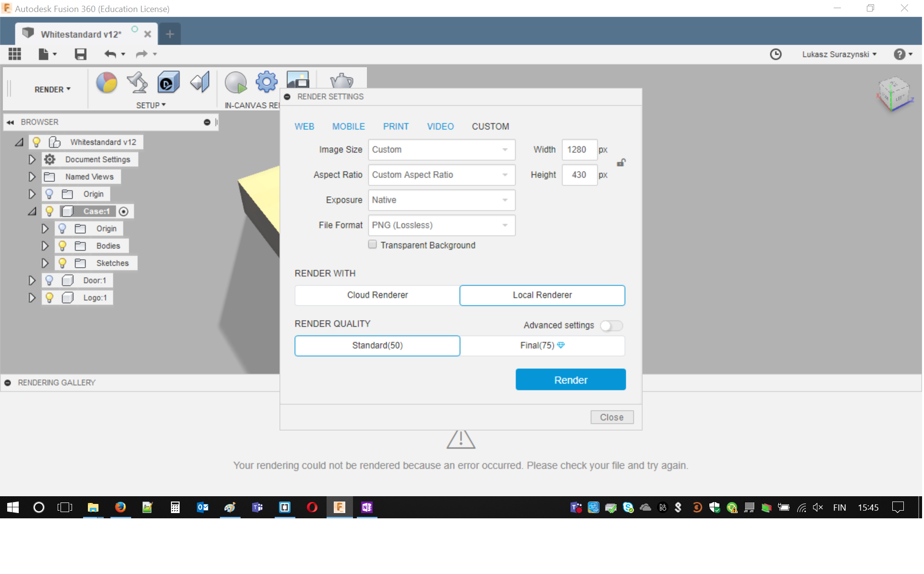Screen dimensions: 924x574
Task: Switch to the WEB tab
Action: (305, 127)
